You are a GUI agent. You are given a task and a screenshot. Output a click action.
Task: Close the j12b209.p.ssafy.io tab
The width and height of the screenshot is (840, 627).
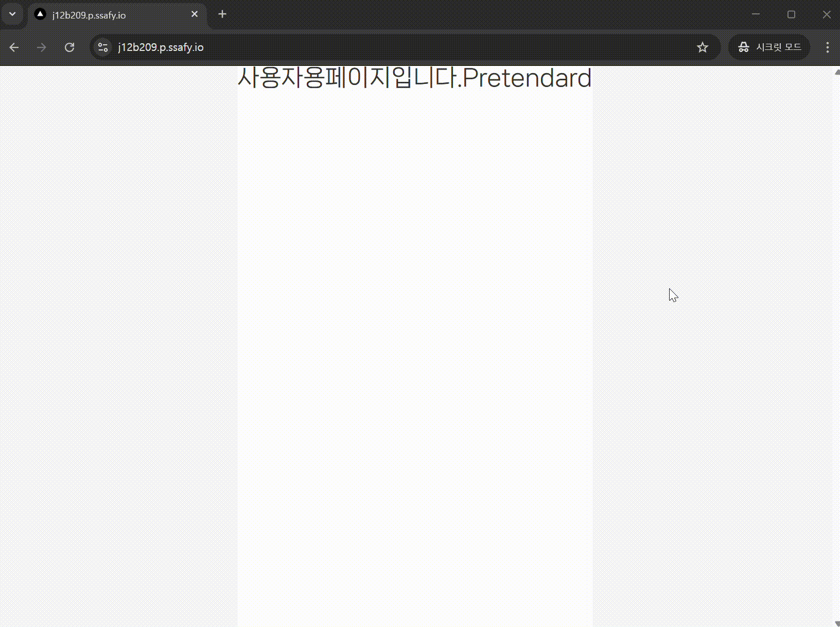coord(195,14)
